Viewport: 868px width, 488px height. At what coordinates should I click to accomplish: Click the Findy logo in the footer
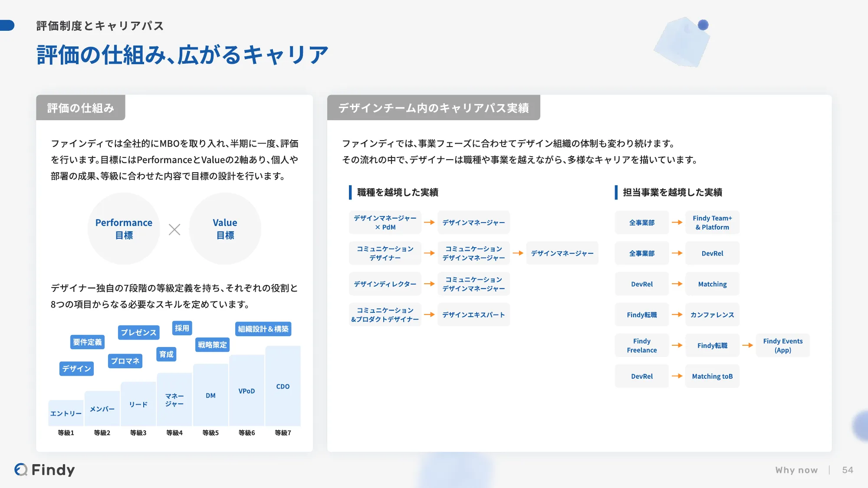click(44, 470)
